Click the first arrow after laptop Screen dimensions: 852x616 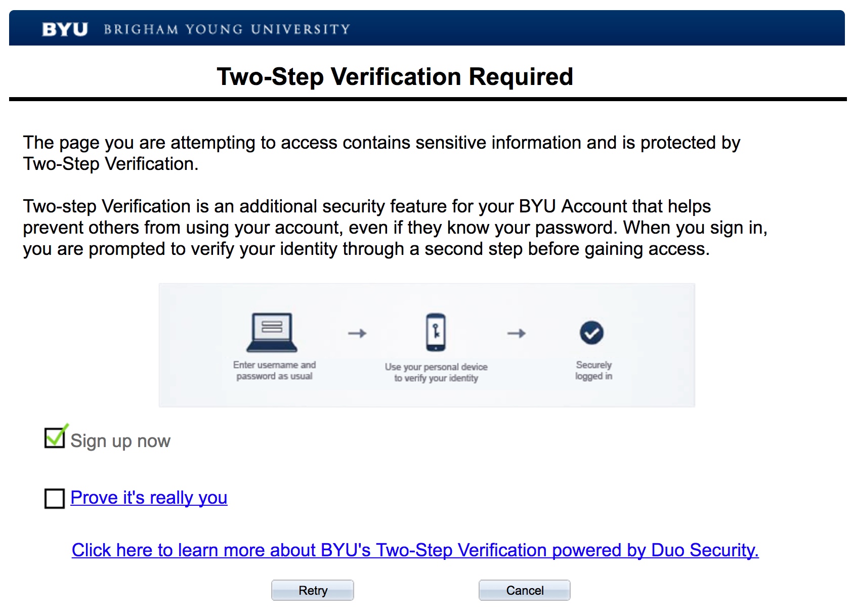coord(357,333)
